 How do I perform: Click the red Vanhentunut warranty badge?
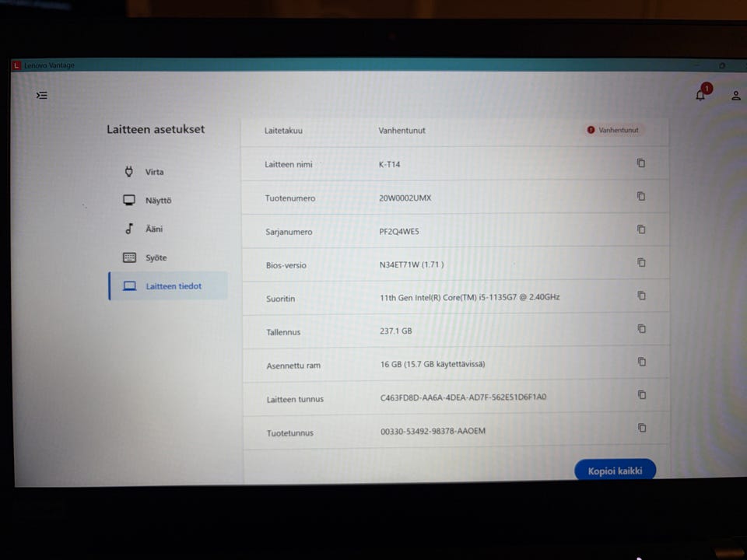[613, 130]
